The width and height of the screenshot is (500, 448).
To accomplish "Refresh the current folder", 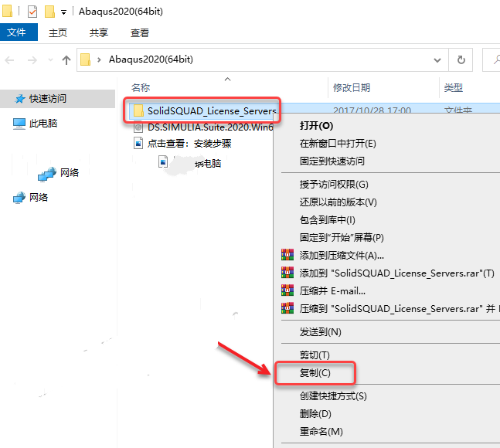I will click(x=461, y=60).
